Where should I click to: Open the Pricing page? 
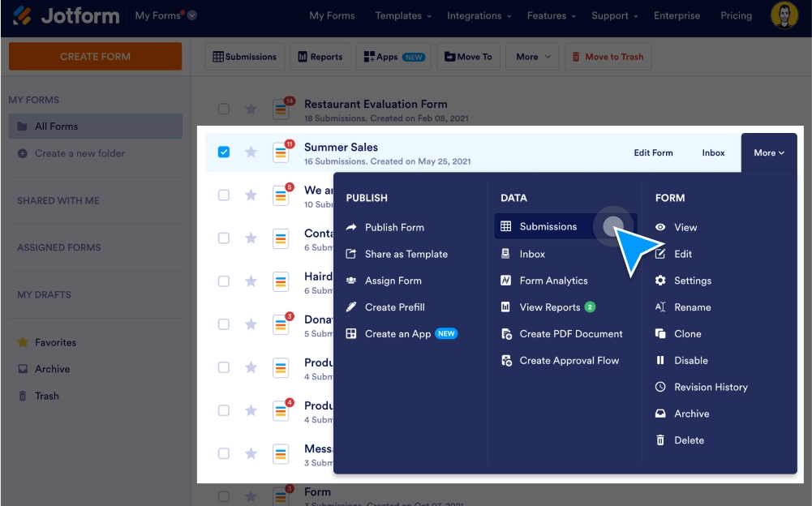(x=735, y=15)
